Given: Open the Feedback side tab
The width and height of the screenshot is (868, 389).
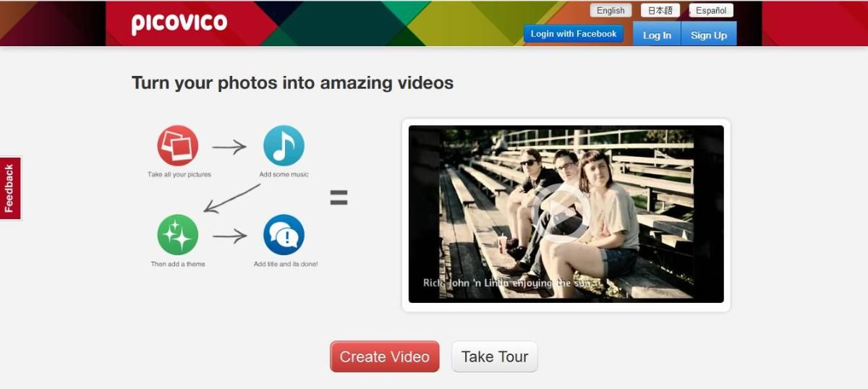Looking at the screenshot, I should (x=10, y=188).
